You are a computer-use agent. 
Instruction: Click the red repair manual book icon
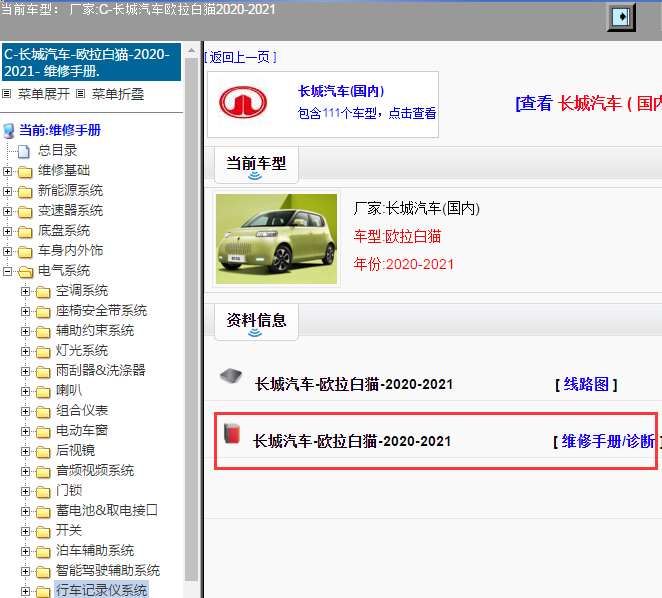coord(232,433)
